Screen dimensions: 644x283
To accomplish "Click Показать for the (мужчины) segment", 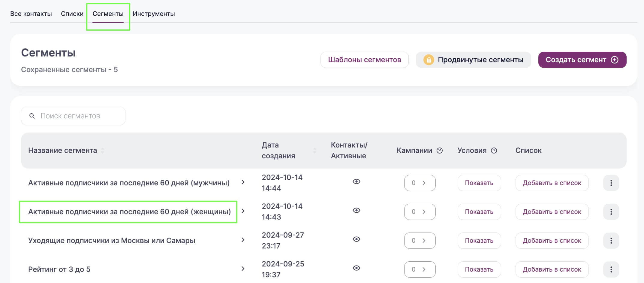I will 479,183.
